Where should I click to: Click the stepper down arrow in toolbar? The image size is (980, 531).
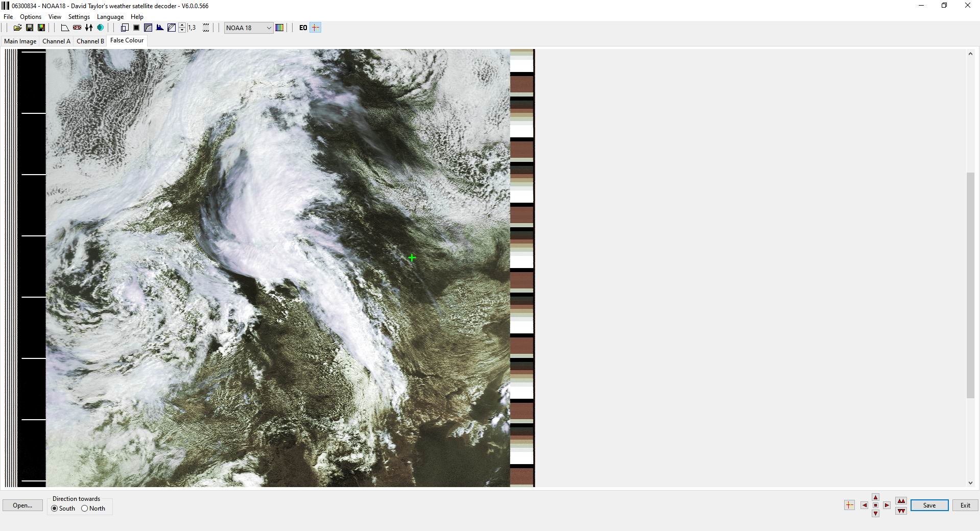click(182, 30)
